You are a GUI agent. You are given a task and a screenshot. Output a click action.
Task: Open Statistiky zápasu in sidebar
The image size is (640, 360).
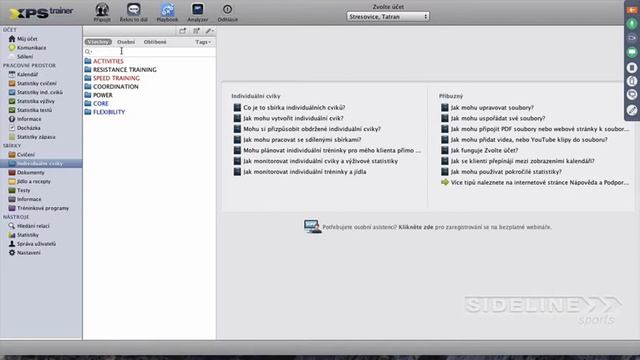coord(32,137)
